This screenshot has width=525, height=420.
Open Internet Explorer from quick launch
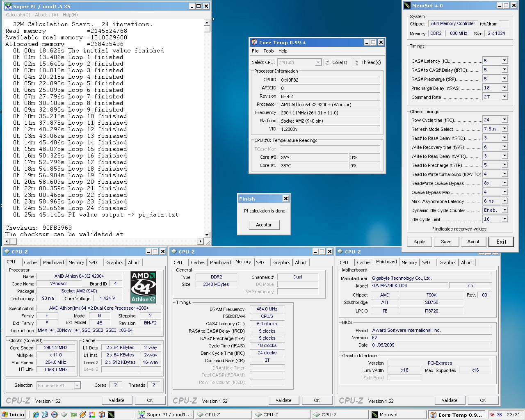(x=36, y=415)
